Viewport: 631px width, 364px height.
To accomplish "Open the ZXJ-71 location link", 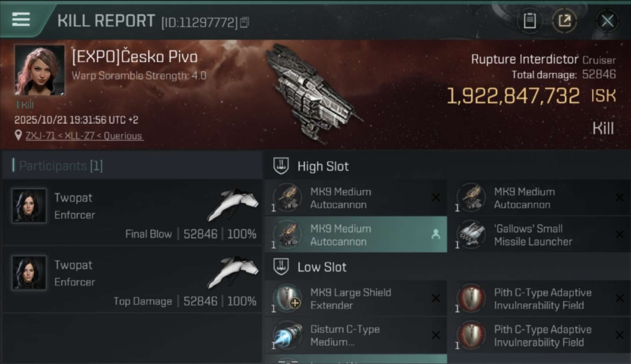I will [x=84, y=136].
